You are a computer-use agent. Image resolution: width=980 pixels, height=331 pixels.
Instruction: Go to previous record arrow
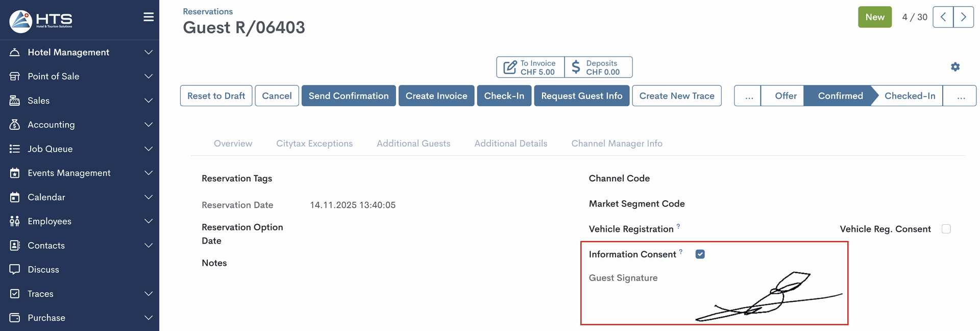pyautogui.click(x=943, y=17)
